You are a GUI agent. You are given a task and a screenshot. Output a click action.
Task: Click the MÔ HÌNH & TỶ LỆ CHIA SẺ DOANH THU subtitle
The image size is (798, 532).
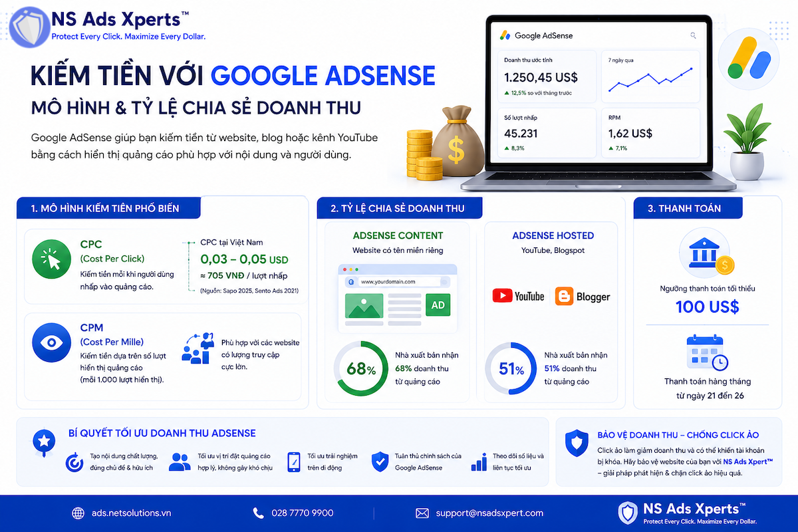196,108
